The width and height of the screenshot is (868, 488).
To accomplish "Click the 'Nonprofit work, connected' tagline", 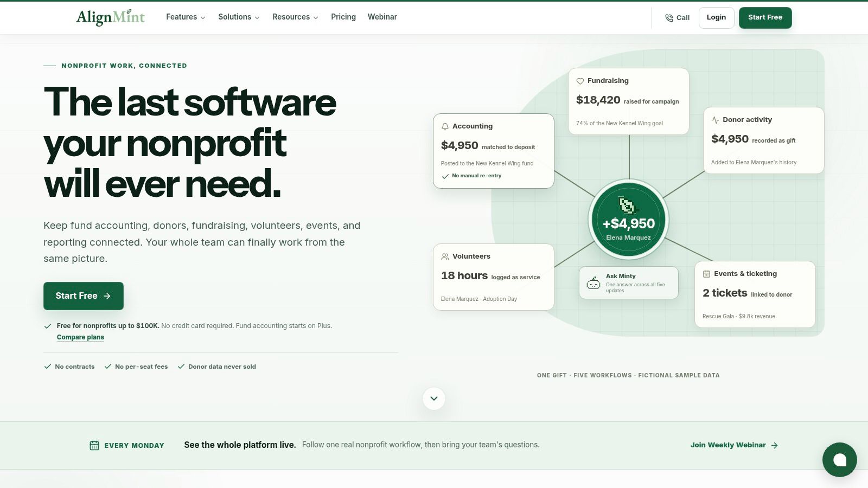I will (x=124, y=66).
